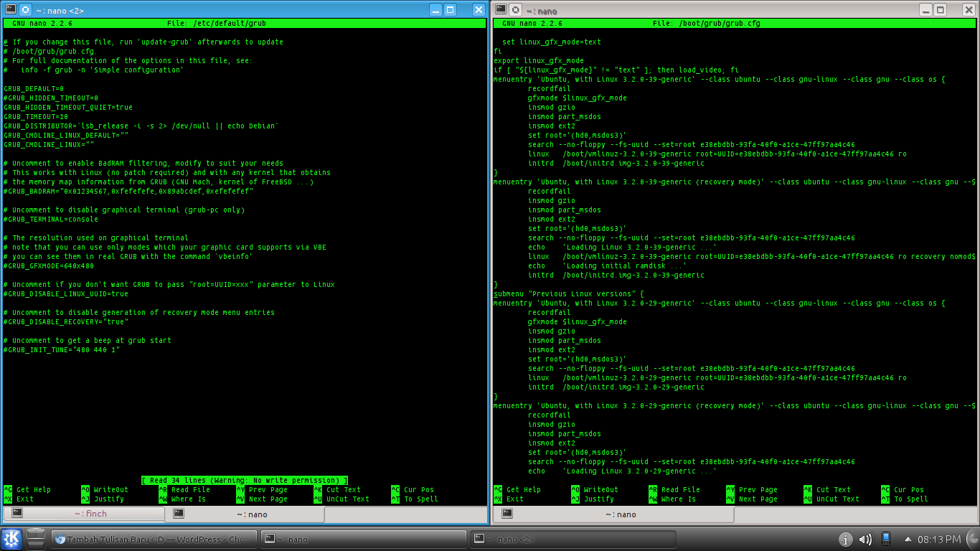
Task: Click 'Cur Pos' shortcut in grub.cfg window
Action: [x=903, y=489]
